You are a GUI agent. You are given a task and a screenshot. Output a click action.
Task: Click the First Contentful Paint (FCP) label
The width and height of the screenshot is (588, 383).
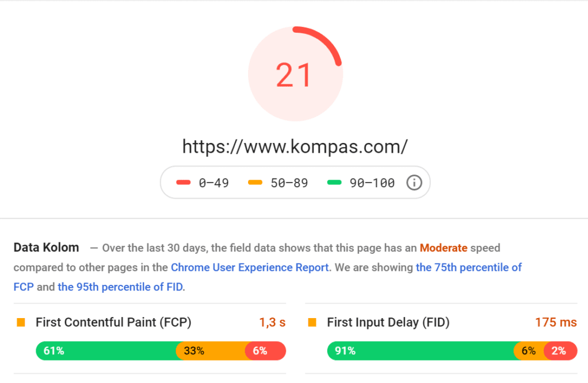click(113, 323)
